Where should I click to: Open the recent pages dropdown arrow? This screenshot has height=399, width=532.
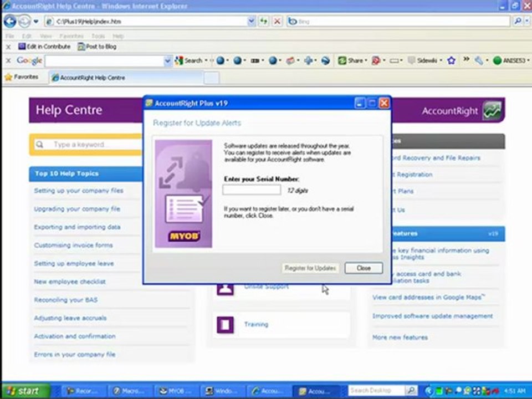36,22
